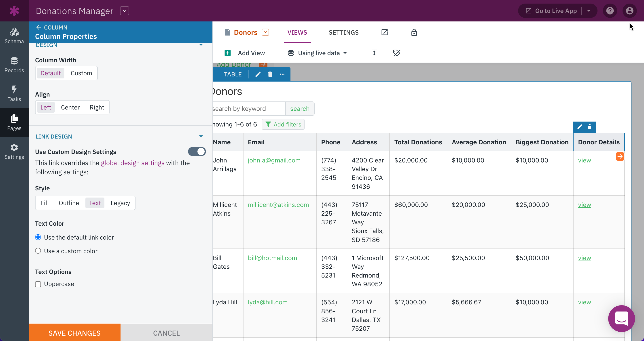Click the orange arrow next to Add Donor
Image resolution: width=644 pixels, height=341 pixels.
coord(263,65)
